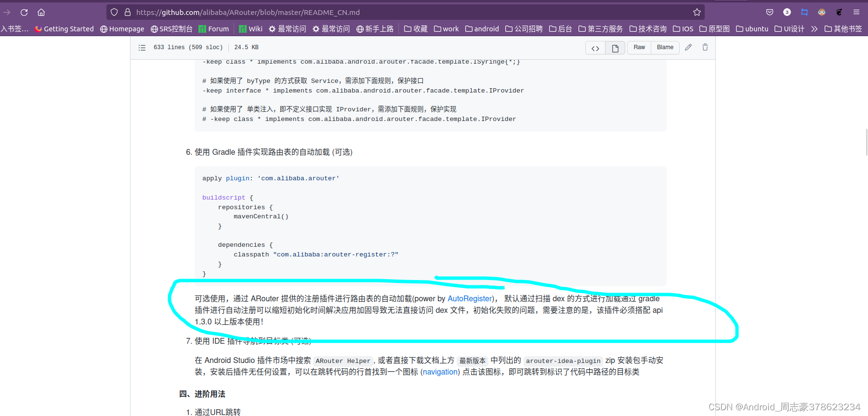Screen dimensions: 868x416
Task: Click the blue crop-arrows extension icon
Action: click(804, 12)
